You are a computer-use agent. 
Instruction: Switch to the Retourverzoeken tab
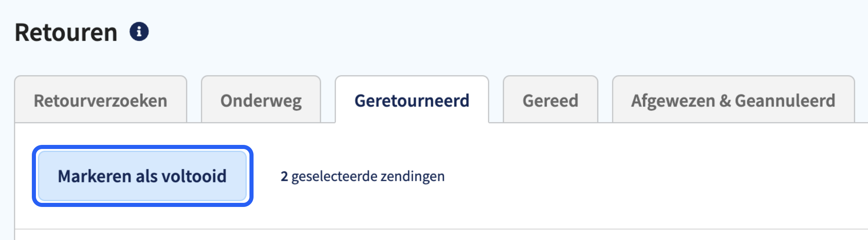click(x=101, y=99)
